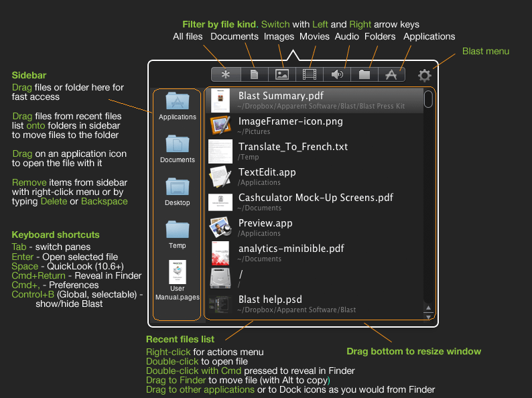The height and width of the screenshot is (398, 532).
Task: Open User Manual.pages in sidebar
Action: click(178, 272)
